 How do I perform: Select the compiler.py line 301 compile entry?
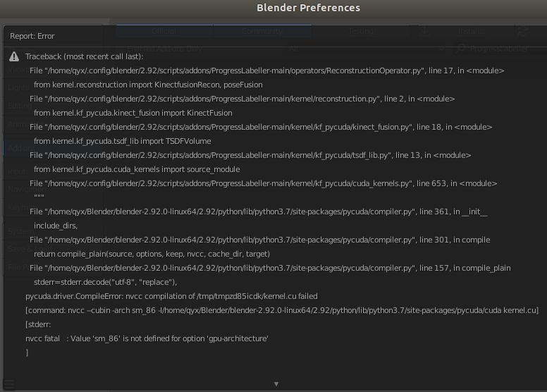coord(260,240)
